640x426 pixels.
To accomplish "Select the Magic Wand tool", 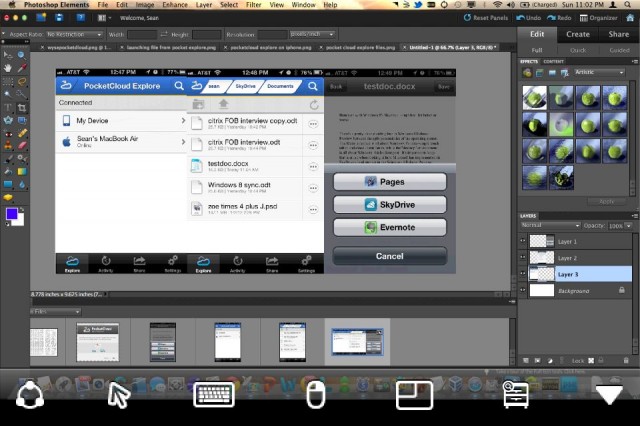I will [x=8, y=95].
